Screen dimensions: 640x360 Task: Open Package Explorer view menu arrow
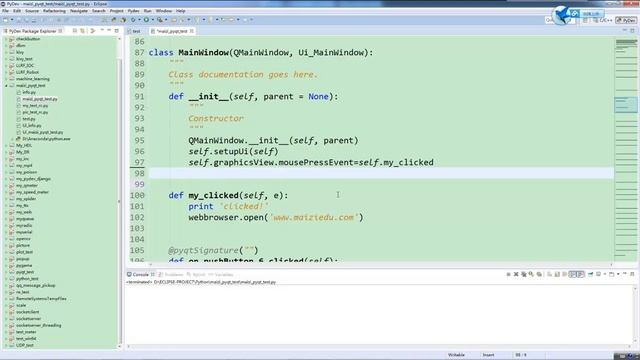coord(102,31)
